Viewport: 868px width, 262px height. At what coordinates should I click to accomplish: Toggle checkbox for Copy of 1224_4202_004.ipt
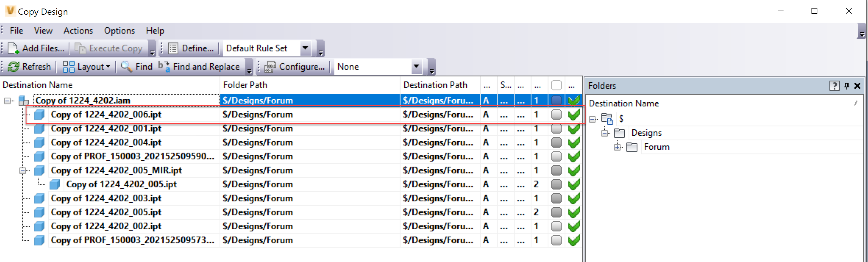tap(556, 142)
